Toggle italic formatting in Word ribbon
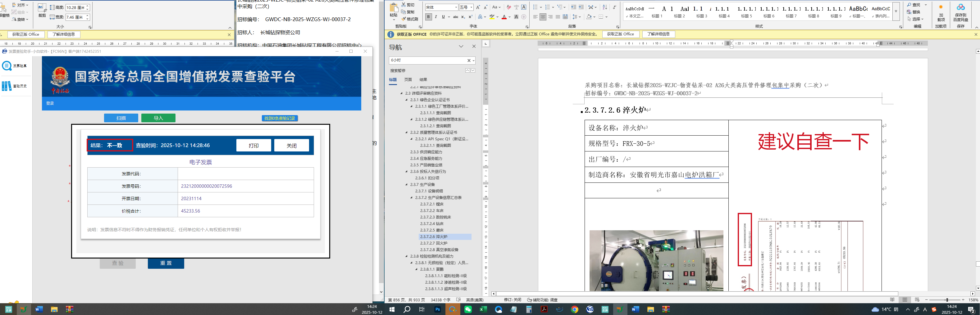This screenshot has width=980, height=315. pos(436,17)
